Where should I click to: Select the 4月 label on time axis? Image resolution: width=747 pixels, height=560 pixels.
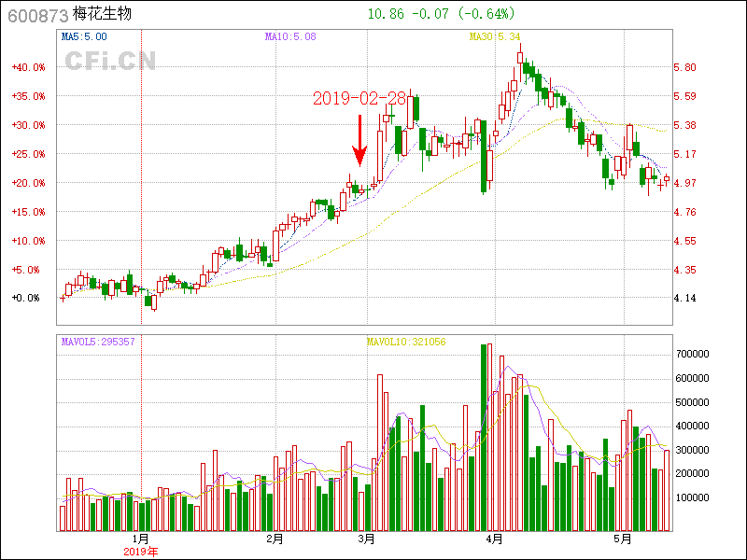[494, 539]
